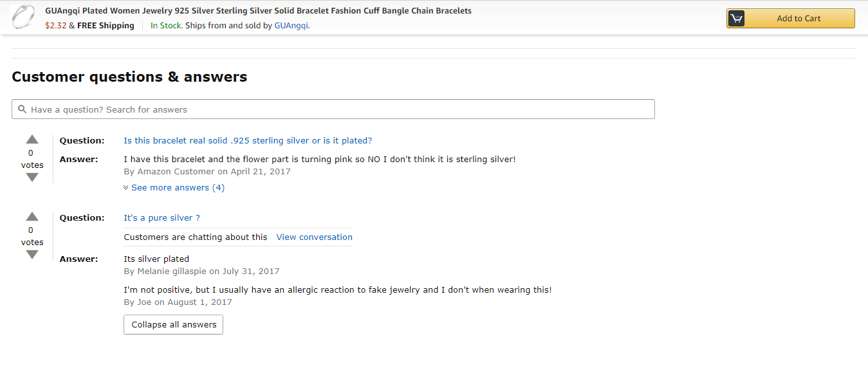Viewport: 868px width, 368px height.
Task: Open the "It's a pure silver ?" question
Action: (162, 218)
